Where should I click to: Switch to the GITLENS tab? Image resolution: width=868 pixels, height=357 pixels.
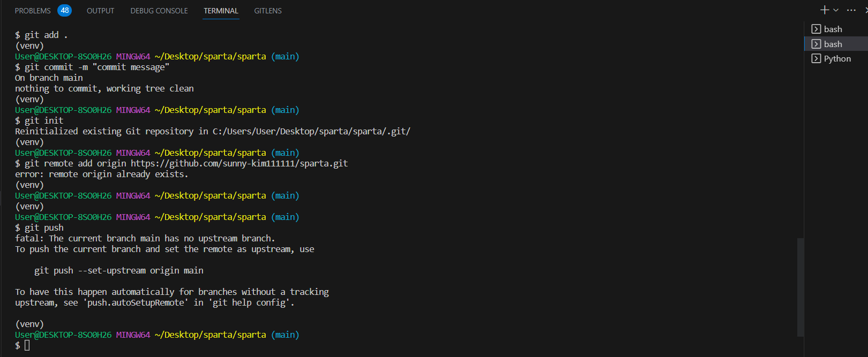268,11
